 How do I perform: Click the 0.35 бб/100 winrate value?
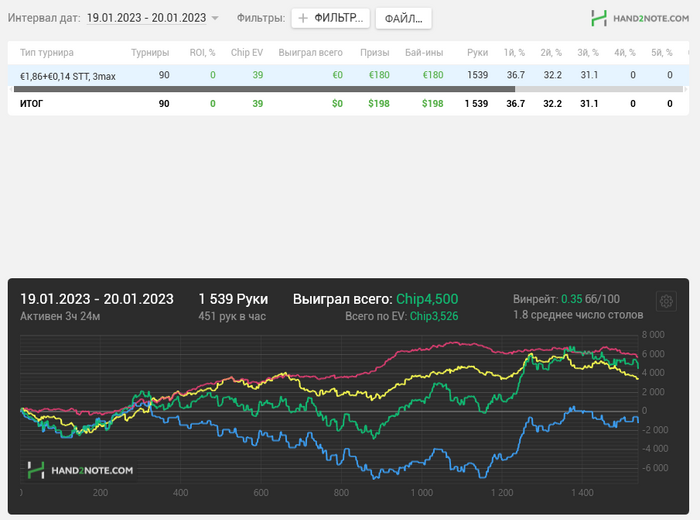(x=590, y=299)
